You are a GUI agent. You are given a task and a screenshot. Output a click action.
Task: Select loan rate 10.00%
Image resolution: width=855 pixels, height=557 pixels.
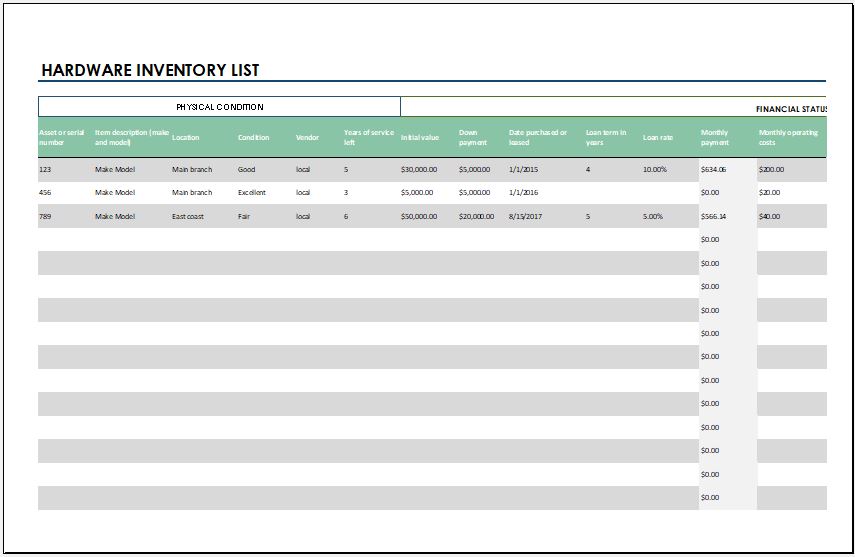click(x=655, y=170)
